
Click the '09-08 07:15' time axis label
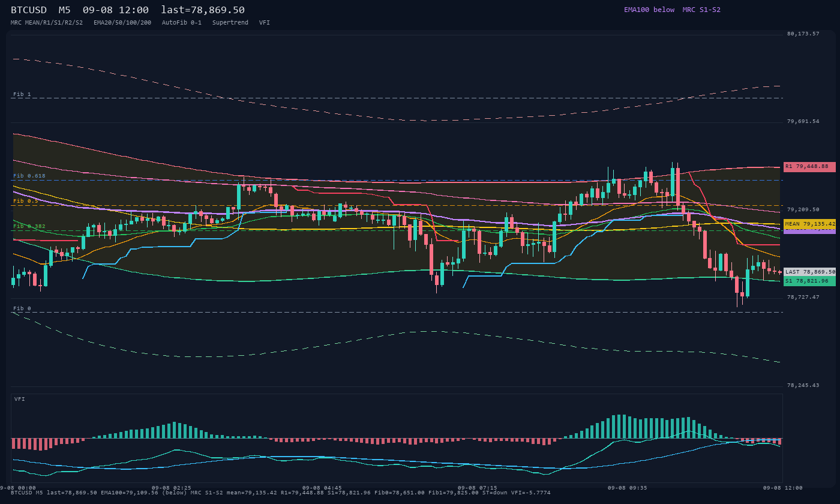[477, 488]
